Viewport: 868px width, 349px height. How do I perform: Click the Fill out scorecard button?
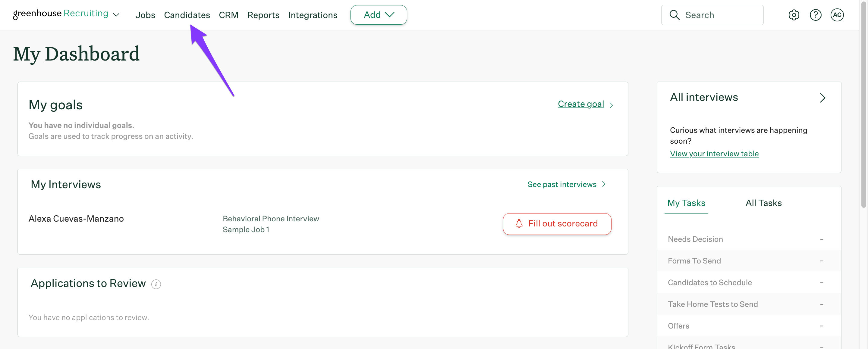[x=557, y=223]
